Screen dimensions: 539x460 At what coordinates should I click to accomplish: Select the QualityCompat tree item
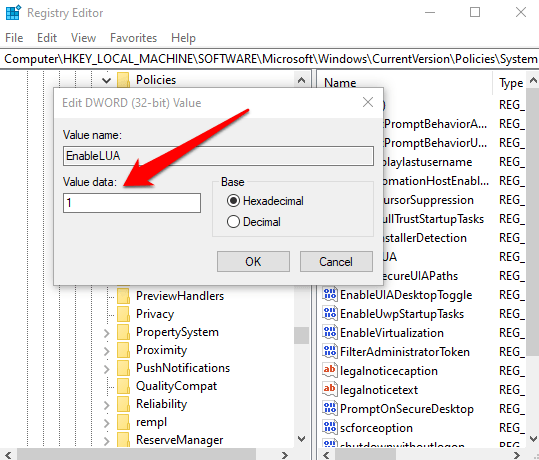(x=176, y=386)
